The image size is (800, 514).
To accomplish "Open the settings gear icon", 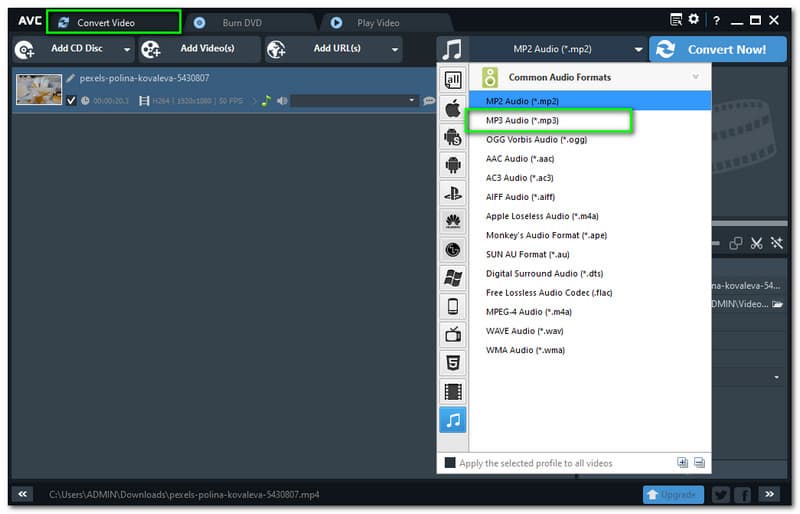I will point(693,19).
